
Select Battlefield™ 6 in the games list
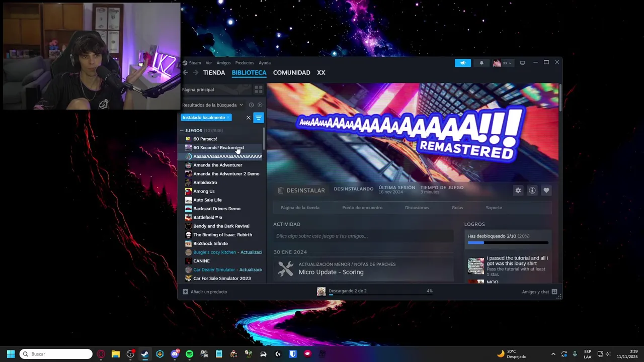[x=207, y=217]
